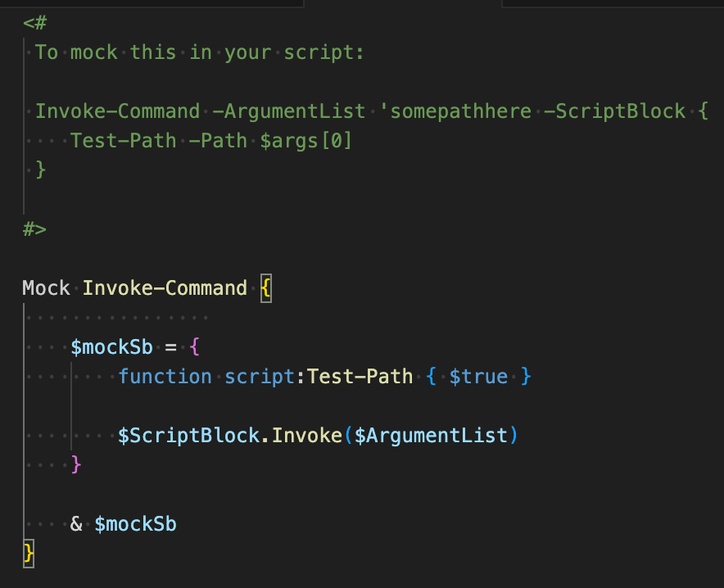Click 'Invoke-Command' in the comment block
The width and height of the screenshot is (724, 588).
[x=118, y=111]
